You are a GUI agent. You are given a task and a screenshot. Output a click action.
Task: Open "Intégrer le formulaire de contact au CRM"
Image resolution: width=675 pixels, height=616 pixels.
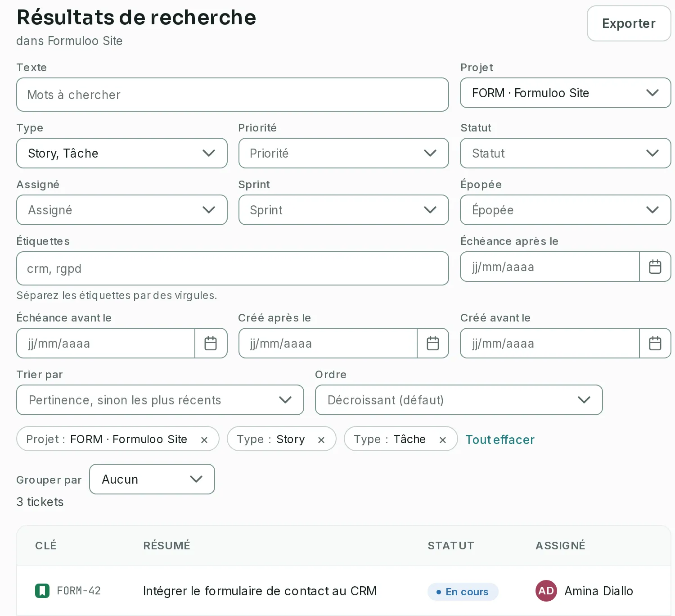260,591
